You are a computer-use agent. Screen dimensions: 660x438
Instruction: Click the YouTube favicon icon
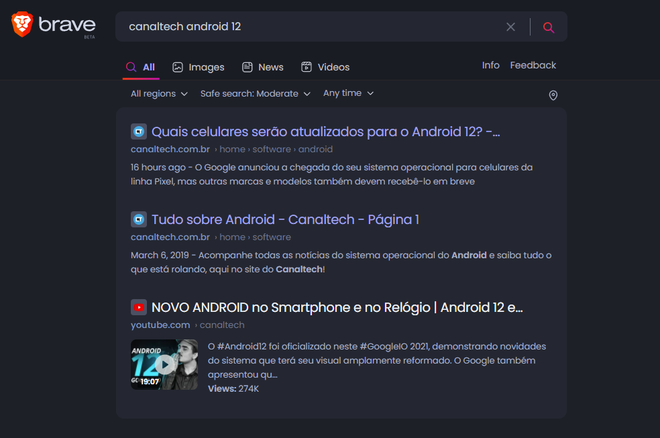[x=138, y=308]
